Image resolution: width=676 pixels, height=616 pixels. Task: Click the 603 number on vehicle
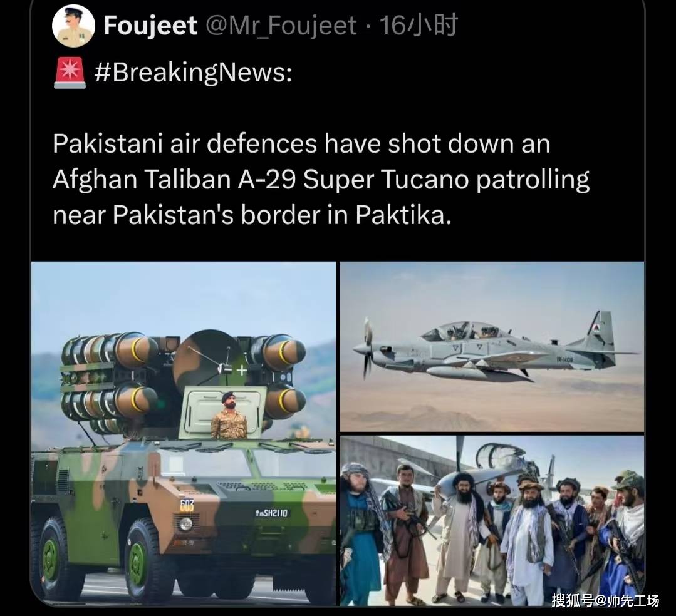pos(187,505)
